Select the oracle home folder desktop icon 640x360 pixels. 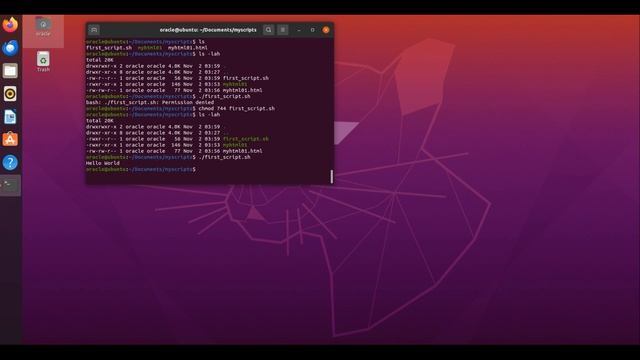pyautogui.click(x=43, y=27)
